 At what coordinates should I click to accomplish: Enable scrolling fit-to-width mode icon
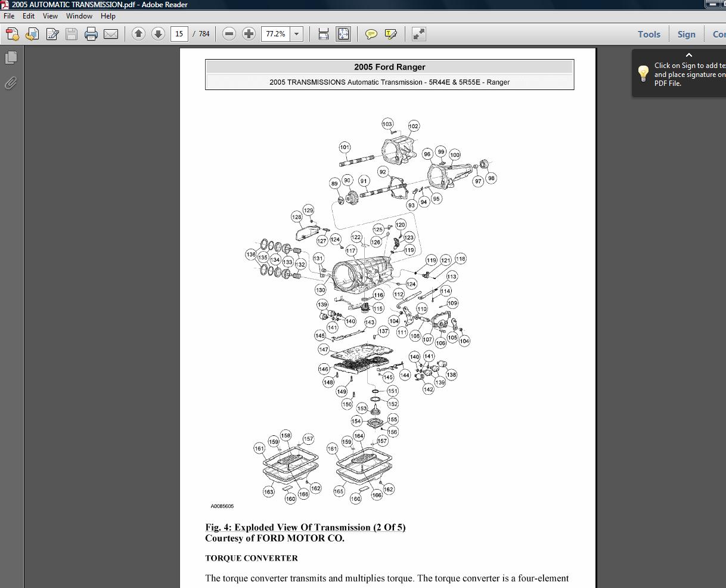coord(324,34)
